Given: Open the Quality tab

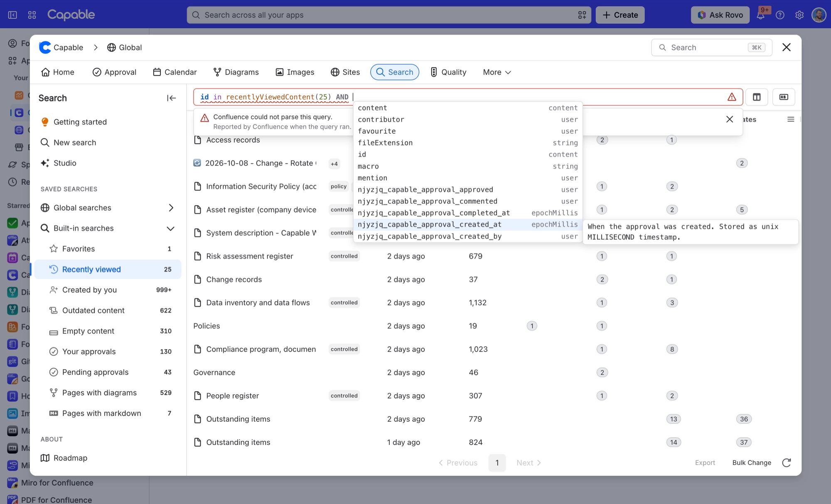Looking at the screenshot, I should tap(448, 72).
